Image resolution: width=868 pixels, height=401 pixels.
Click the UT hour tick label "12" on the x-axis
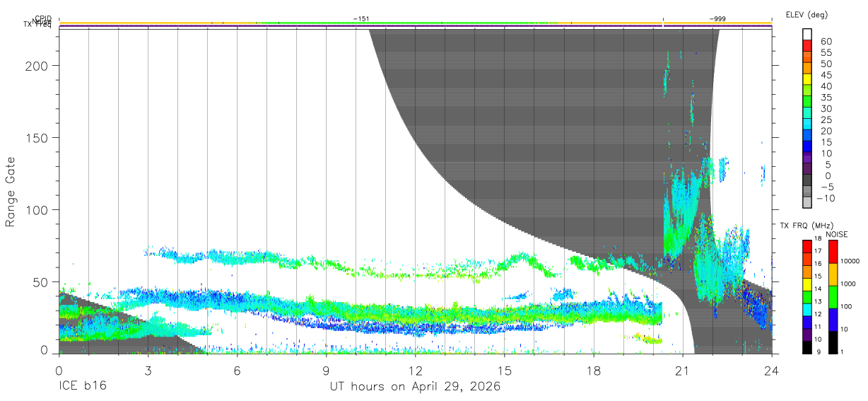click(x=415, y=370)
